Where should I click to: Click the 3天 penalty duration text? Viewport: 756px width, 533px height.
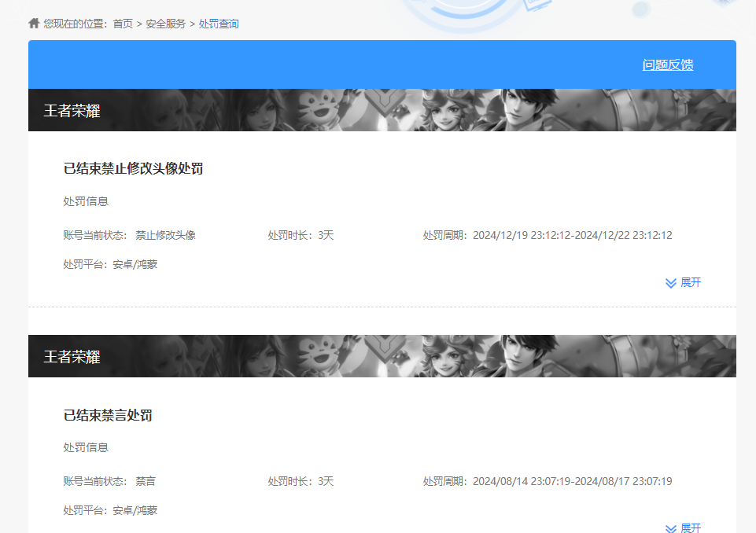323,233
